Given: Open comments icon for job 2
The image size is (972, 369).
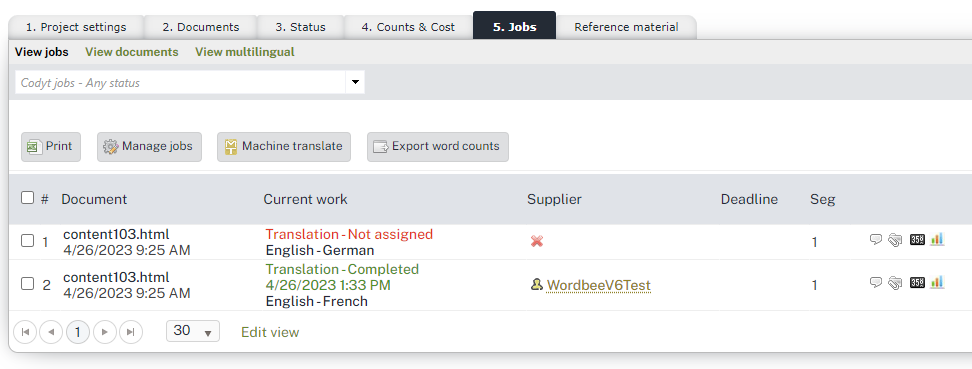Looking at the screenshot, I should [x=876, y=282].
